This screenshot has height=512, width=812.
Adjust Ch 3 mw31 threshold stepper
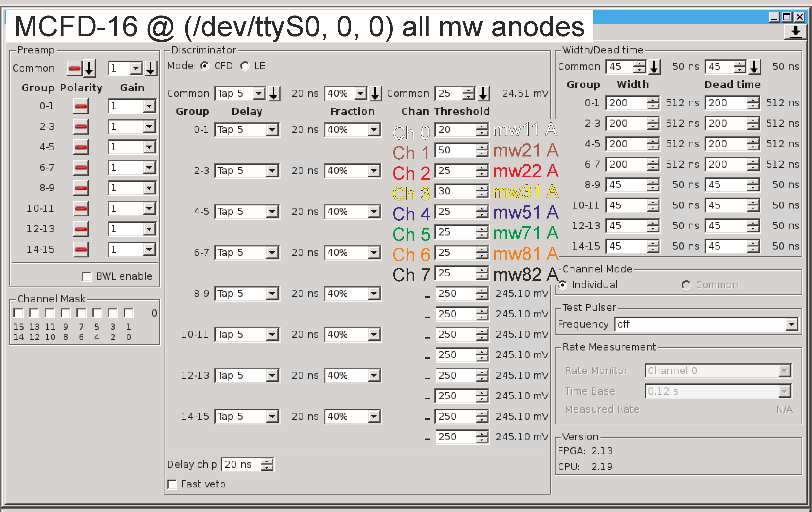[x=482, y=191]
